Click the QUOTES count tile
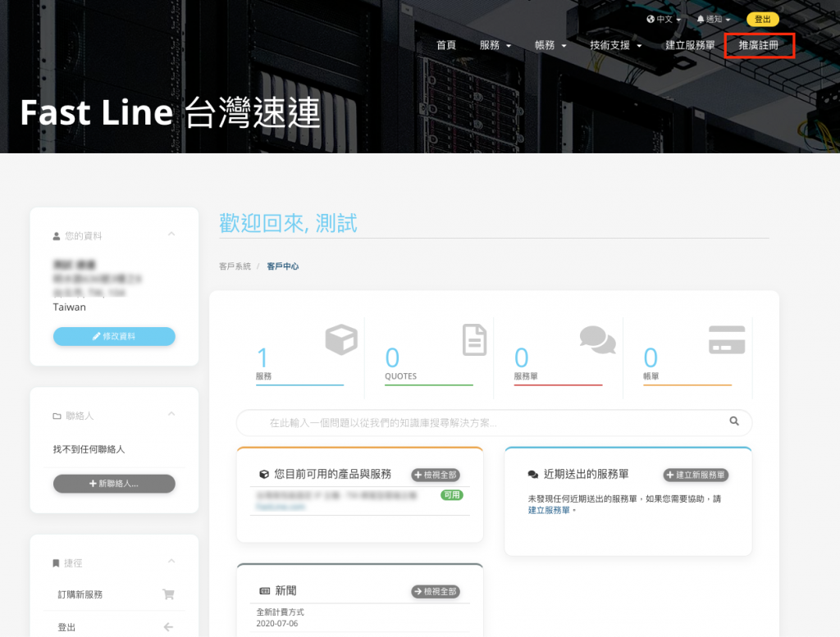This screenshot has height=637, width=840. click(429, 357)
